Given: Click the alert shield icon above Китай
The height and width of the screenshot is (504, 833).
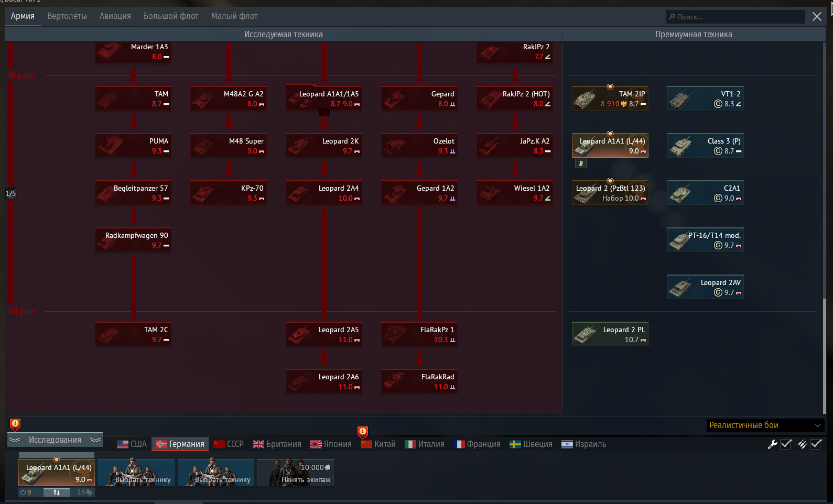Looking at the screenshot, I should (x=363, y=432).
